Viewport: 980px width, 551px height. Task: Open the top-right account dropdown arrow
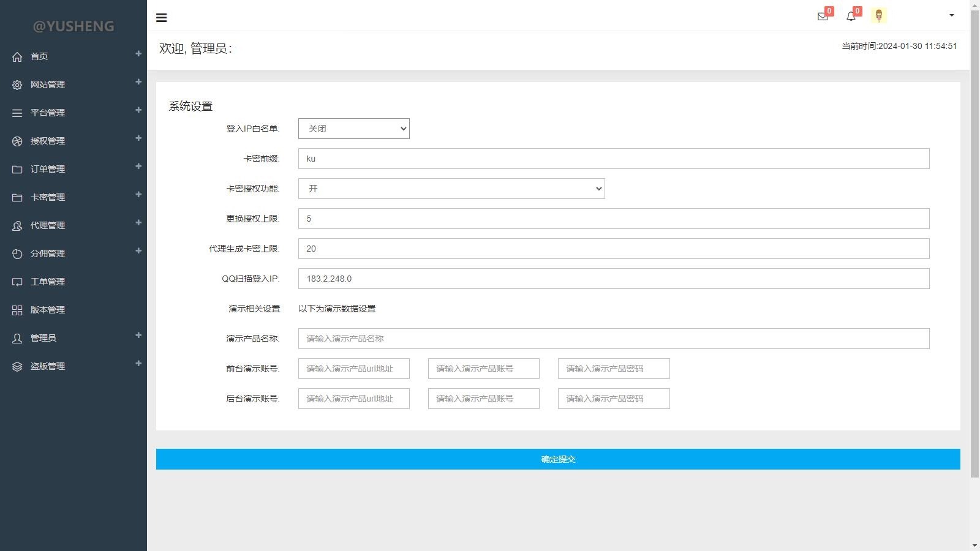[x=950, y=15]
